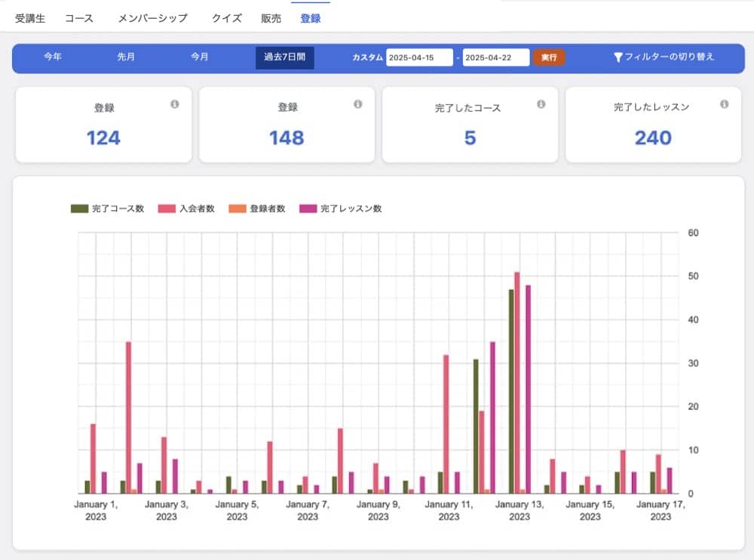Open start date picker 2025-04-15
The width and height of the screenshot is (754, 560).
click(x=419, y=58)
